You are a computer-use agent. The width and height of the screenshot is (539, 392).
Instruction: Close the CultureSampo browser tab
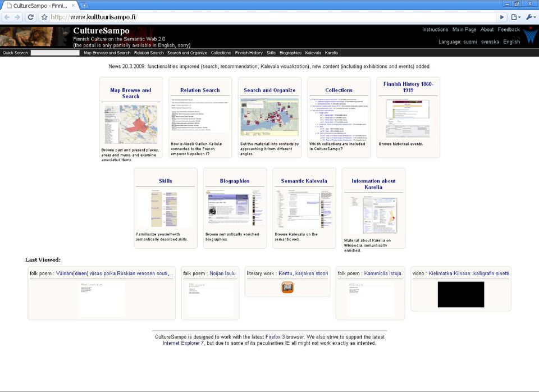pyautogui.click(x=73, y=6)
